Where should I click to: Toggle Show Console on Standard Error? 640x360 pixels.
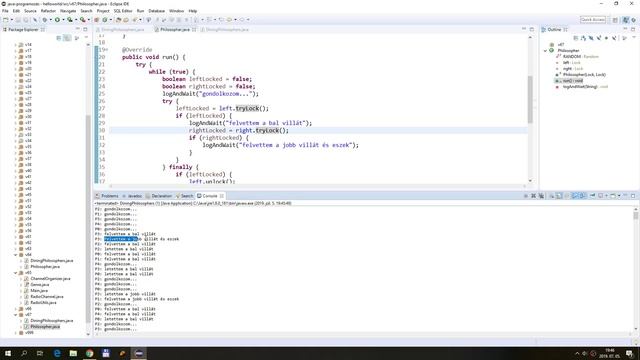pos(582,196)
